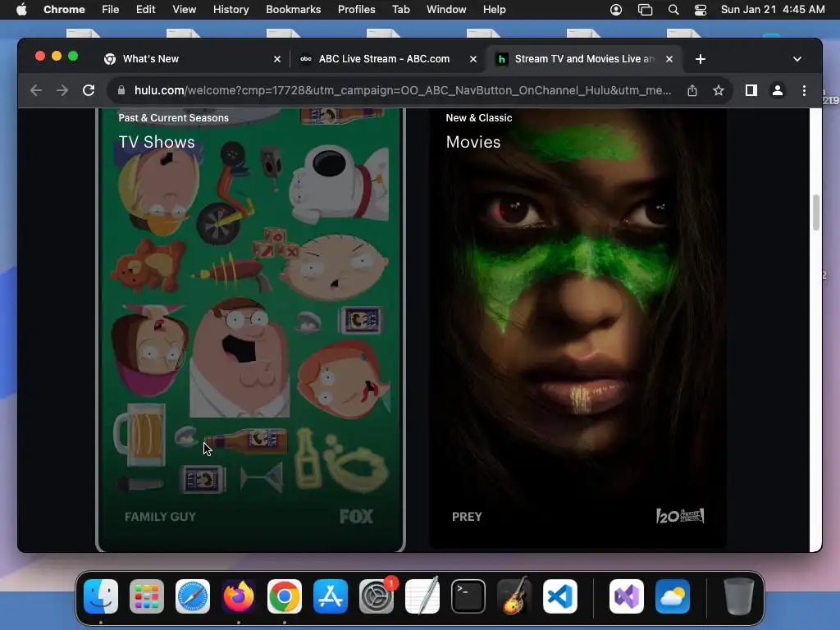The width and height of the screenshot is (840, 630).
Task: Reload the Hulu page
Action: [x=89, y=90]
